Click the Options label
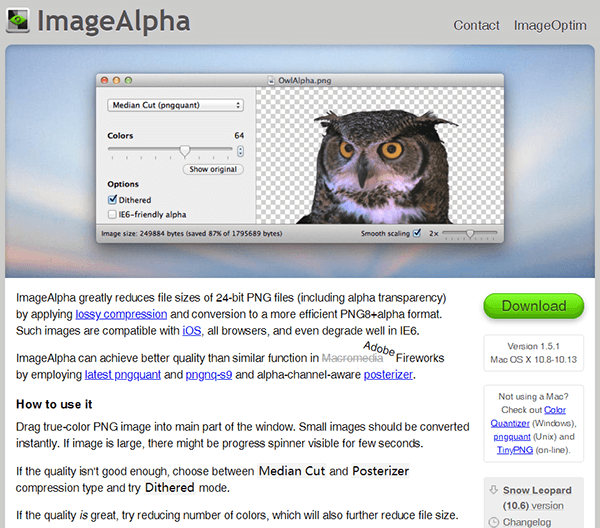 (123, 184)
